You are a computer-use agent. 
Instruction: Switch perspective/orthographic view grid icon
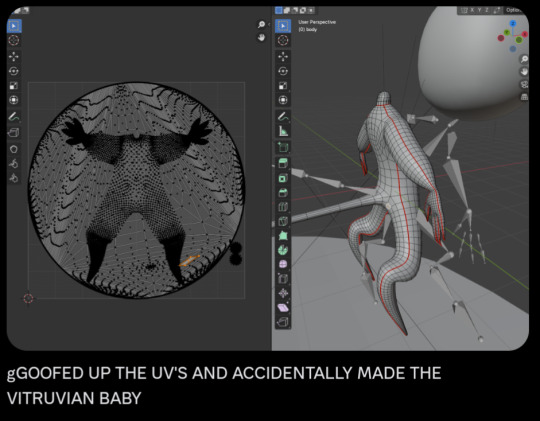[x=524, y=97]
